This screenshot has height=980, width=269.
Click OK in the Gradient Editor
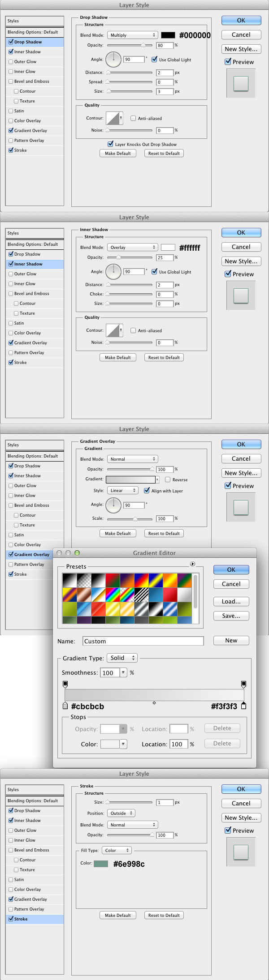[231, 569]
